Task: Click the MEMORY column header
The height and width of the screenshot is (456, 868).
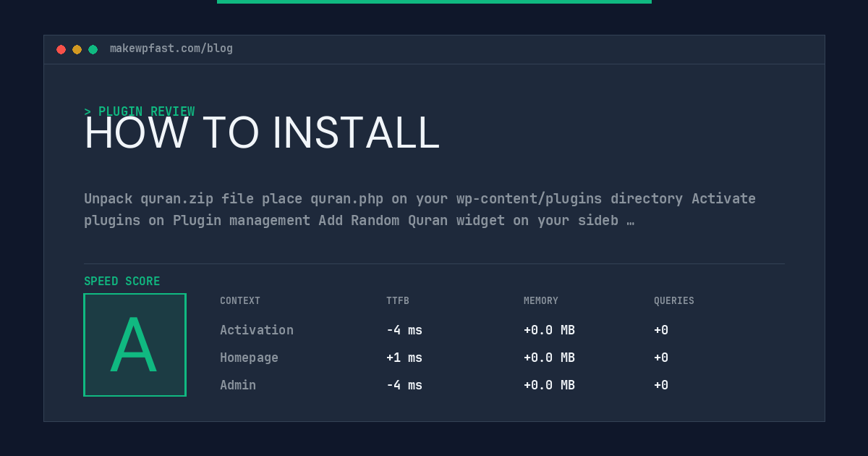Action: click(x=541, y=301)
